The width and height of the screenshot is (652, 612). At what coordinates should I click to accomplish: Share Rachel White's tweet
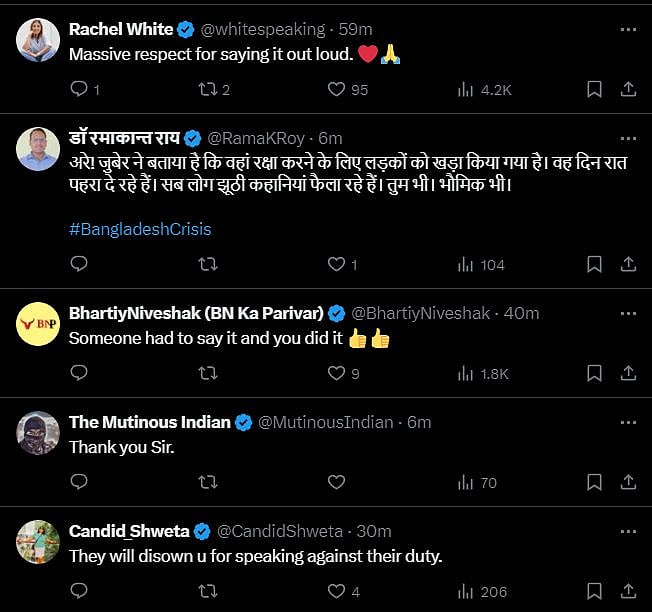pyautogui.click(x=628, y=90)
